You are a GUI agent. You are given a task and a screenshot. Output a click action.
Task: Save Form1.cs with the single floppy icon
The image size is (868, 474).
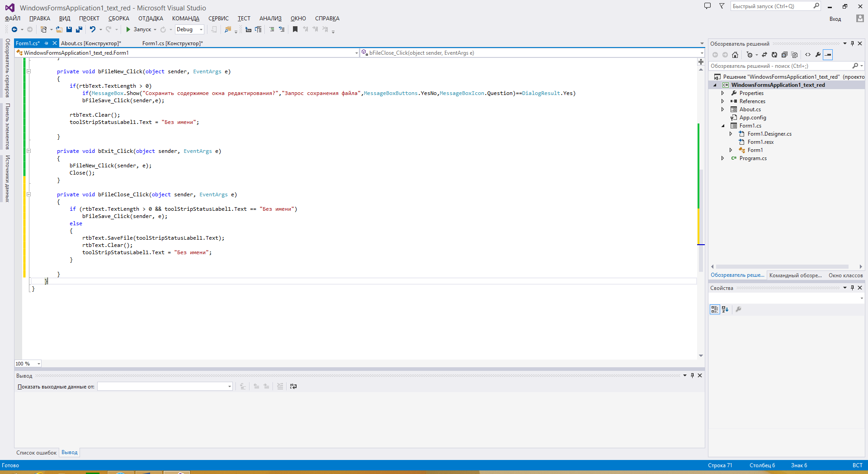pyautogui.click(x=69, y=29)
